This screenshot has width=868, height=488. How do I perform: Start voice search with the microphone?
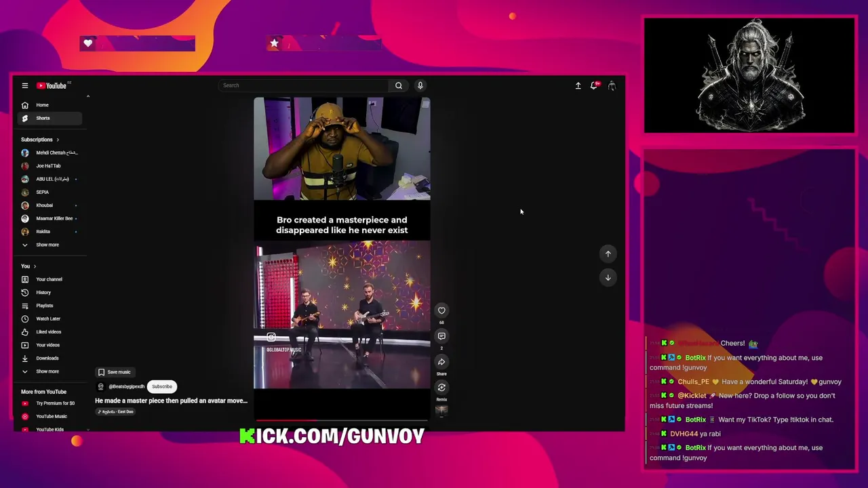pos(420,85)
